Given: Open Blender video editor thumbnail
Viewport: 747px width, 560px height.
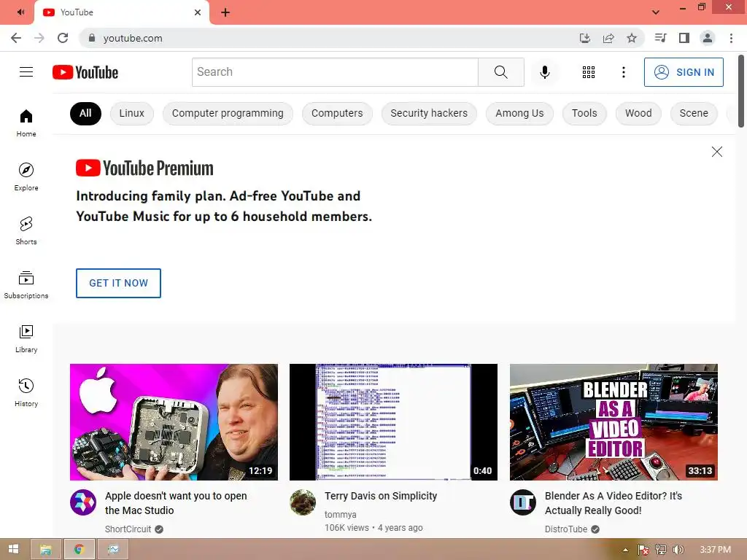Looking at the screenshot, I should (614, 422).
